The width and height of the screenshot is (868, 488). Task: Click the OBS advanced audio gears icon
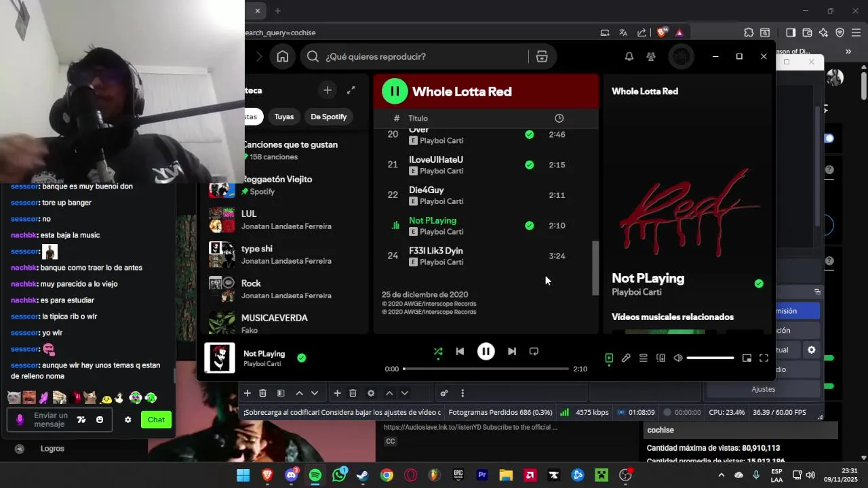pos(444,393)
